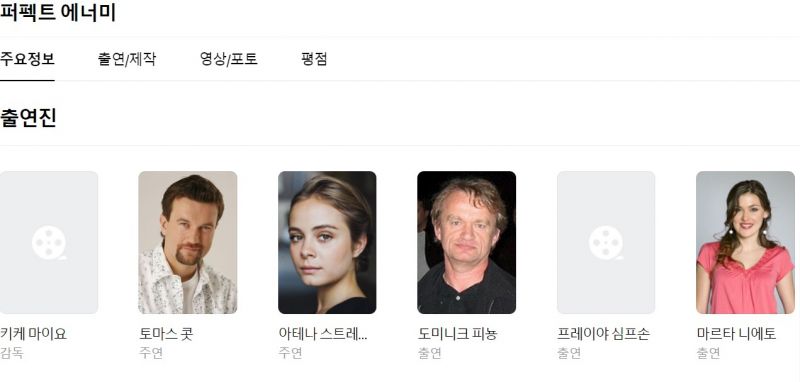The width and height of the screenshot is (800, 382).
Task: Click the name link 마르타 니에토
Action: pyautogui.click(x=736, y=334)
